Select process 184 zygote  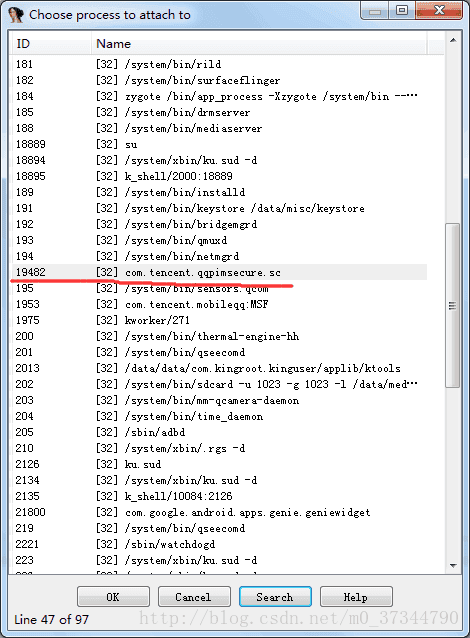pyautogui.click(x=219, y=96)
